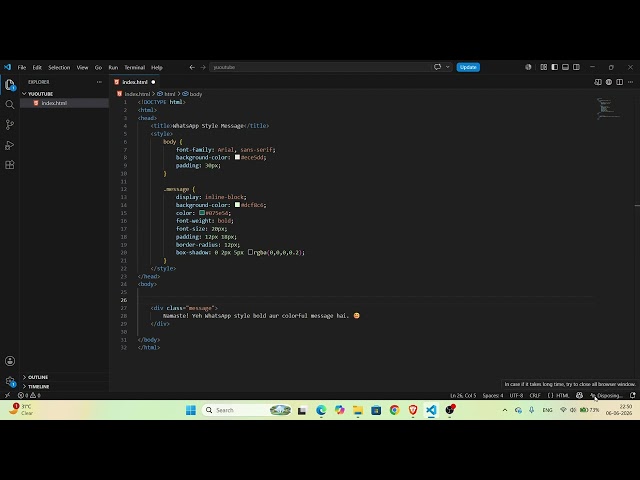Open Copilot status icon in status bar
Image resolution: width=640 pixels, height=480 pixels.
[x=579, y=395]
